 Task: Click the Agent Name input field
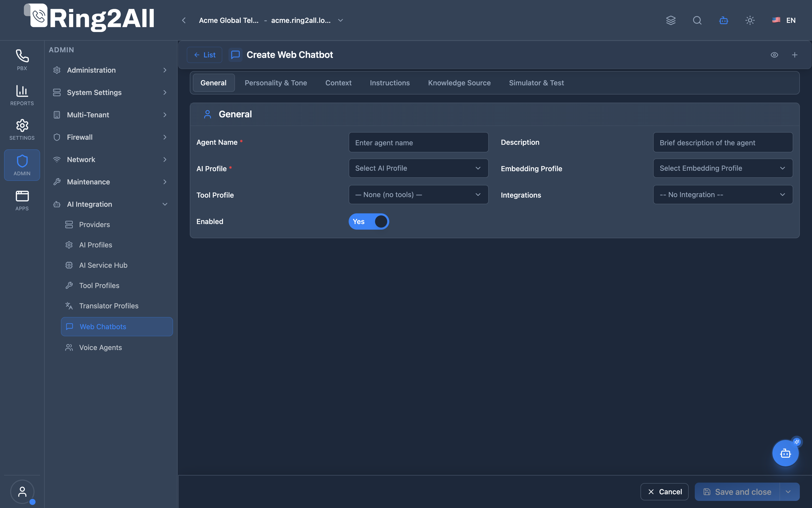418,142
